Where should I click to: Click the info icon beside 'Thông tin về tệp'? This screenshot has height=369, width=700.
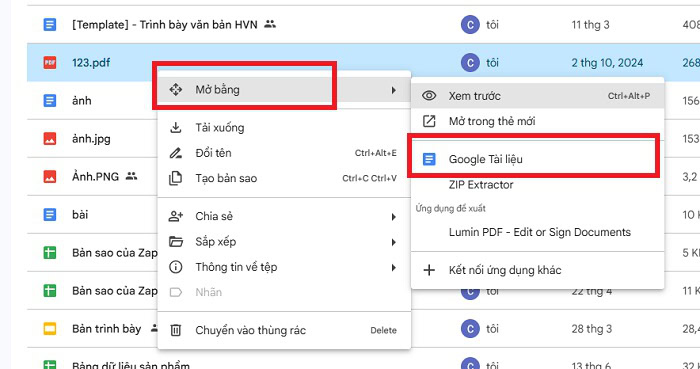pyautogui.click(x=175, y=267)
